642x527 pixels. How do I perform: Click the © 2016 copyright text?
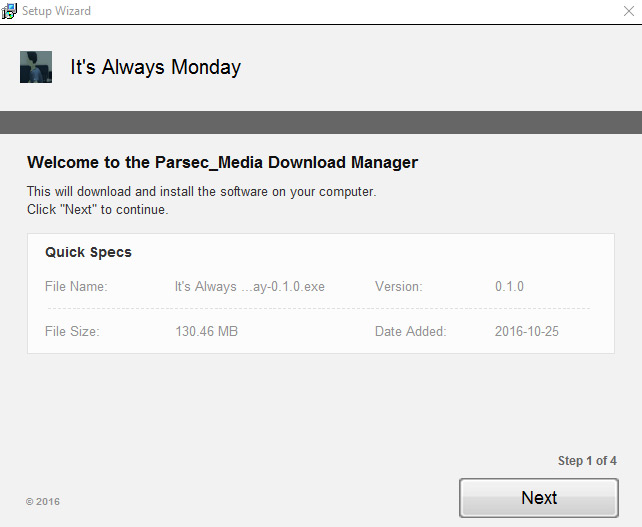(x=43, y=502)
